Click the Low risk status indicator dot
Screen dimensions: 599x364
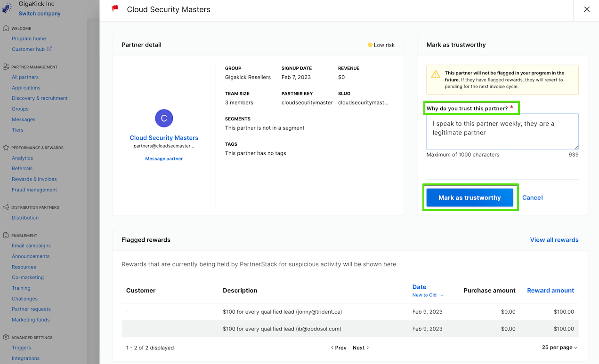point(370,45)
